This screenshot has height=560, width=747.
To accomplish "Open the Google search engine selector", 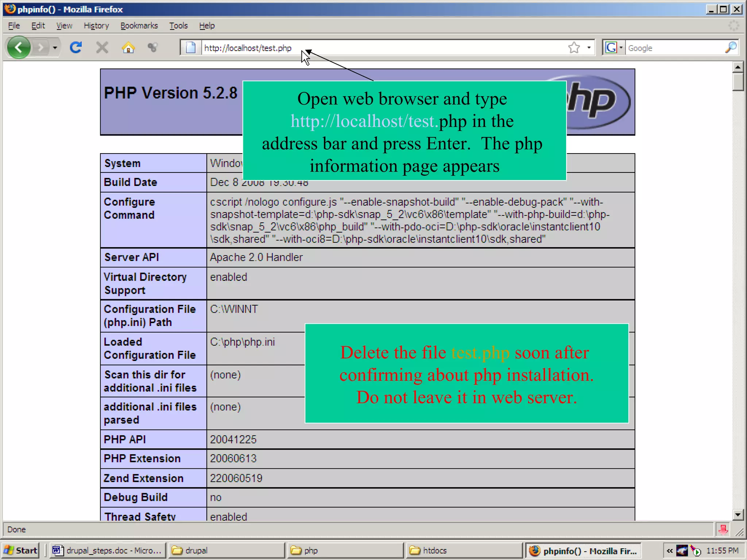I will click(x=614, y=48).
